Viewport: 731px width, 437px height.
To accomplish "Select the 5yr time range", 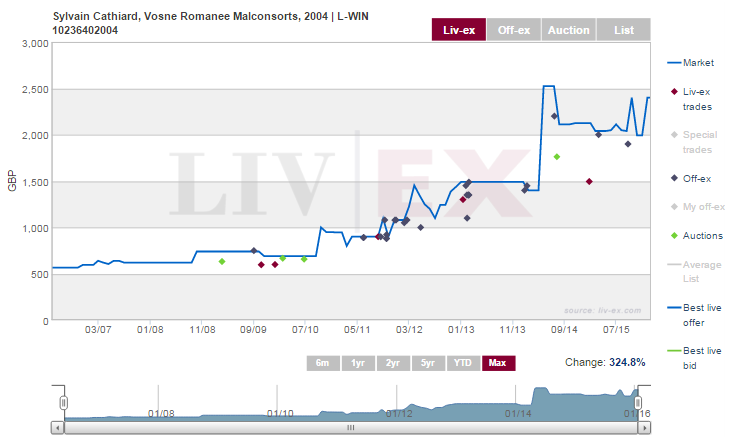I will [x=428, y=363].
